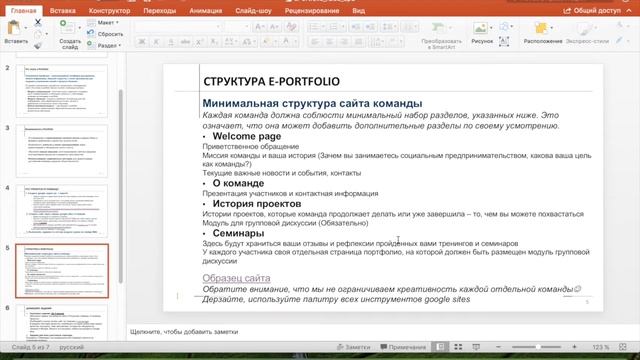Click the decrease indent icon
The image size is (640, 360).
coord(356,27)
